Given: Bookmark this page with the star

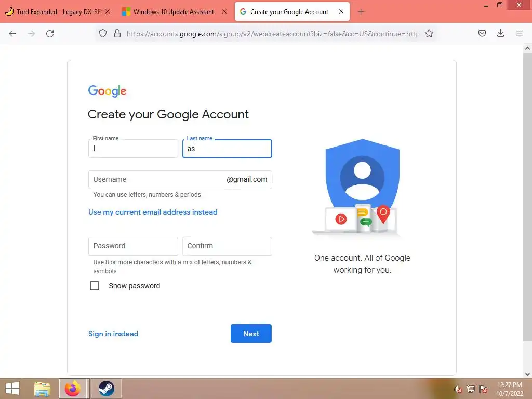Looking at the screenshot, I should click(429, 34).
